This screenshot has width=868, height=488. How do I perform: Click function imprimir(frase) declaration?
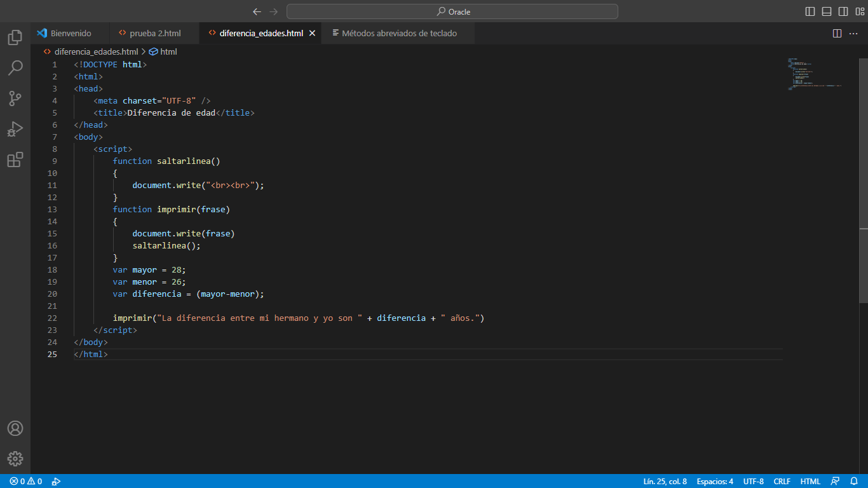(x=172, y=209)
